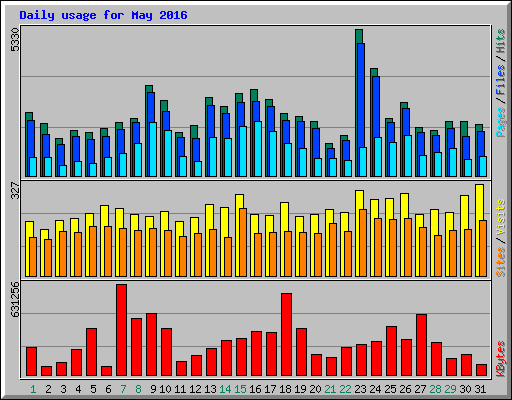Screen dimensions: 512x400
Task: Click the orange 'Sites' legend label
Action: point(501,262)
